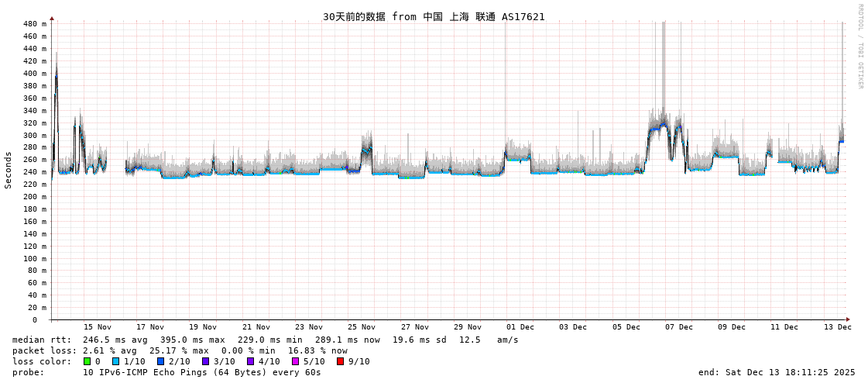Screen dimensions: 868x383
Task: Select the 25 Nov date label
Action: (362, 327)
